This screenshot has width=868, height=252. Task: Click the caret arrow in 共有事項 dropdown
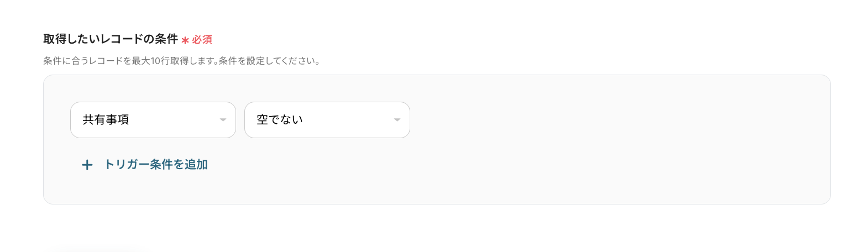pyautogui.click(x=223, y=120)
